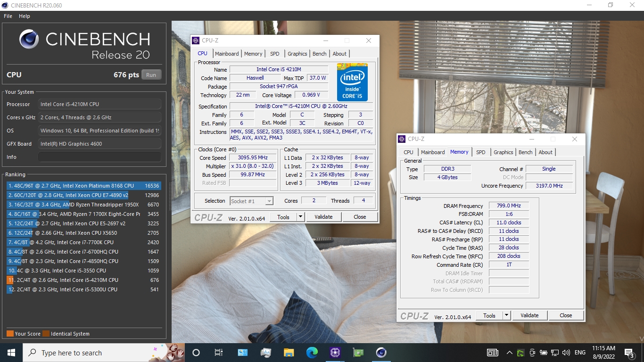Click Validate in the CPU window
Image resolution: width=644 pixels, height=362 pixels.
pyautogui.click(x=323, y=217)
